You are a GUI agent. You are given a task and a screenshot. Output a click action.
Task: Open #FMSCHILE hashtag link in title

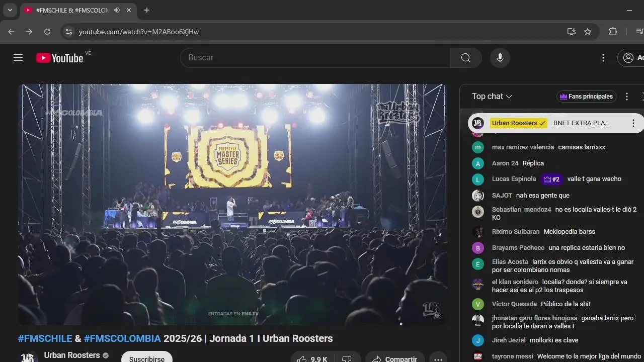click(45, 338)
